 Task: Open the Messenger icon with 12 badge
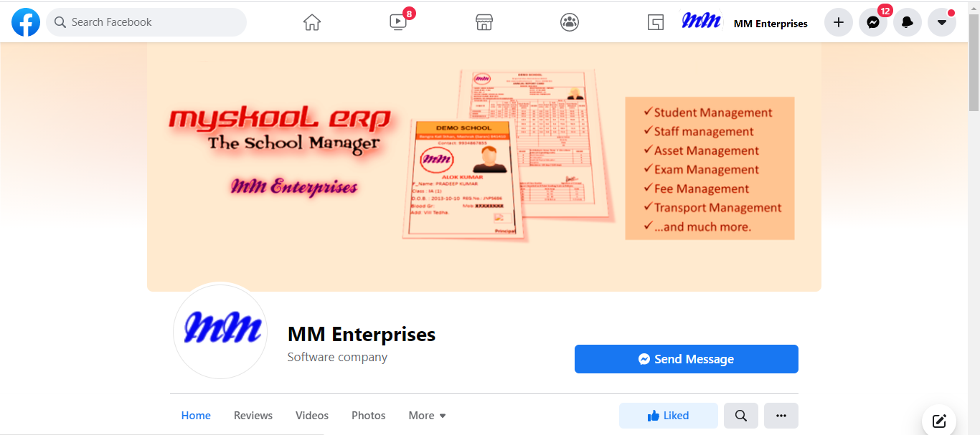873,22
